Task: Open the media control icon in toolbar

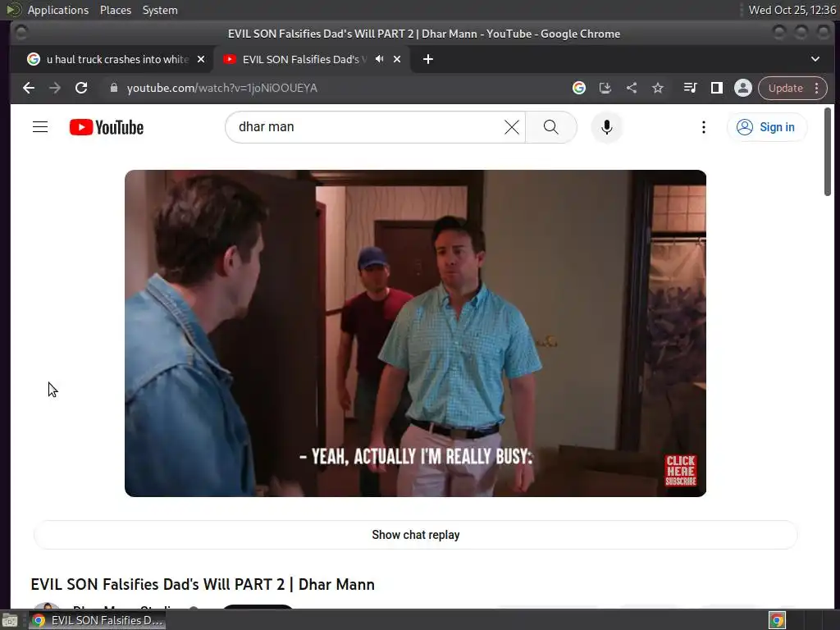Action: click(x=690, y=88)
